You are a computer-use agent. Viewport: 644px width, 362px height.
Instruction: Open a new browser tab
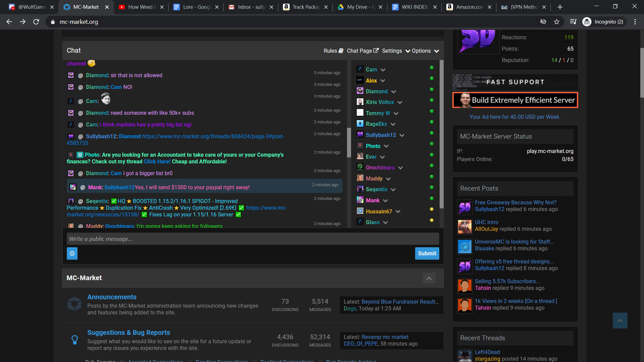pyautogui.click(x=560, y=7)
